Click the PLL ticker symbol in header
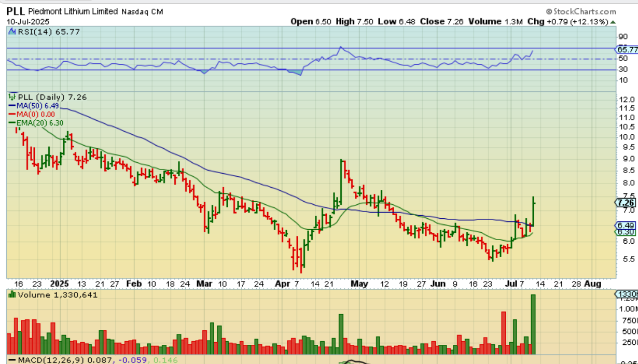 tap(15, 11)
